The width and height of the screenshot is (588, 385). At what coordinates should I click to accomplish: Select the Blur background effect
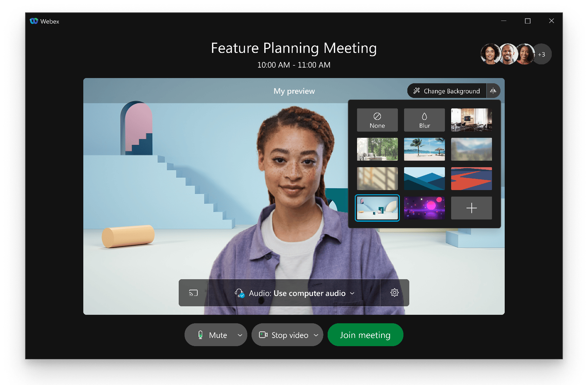(424, 120)
